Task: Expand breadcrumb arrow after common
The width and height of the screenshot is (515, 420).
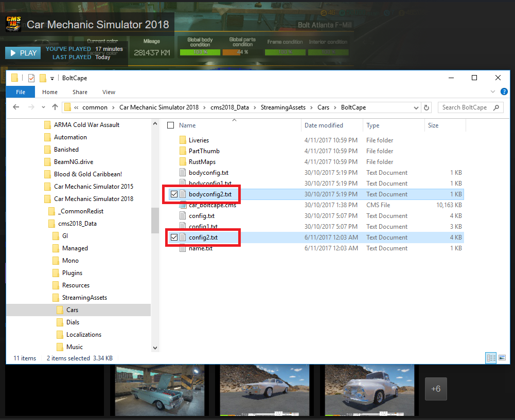Action: point(113,107)
